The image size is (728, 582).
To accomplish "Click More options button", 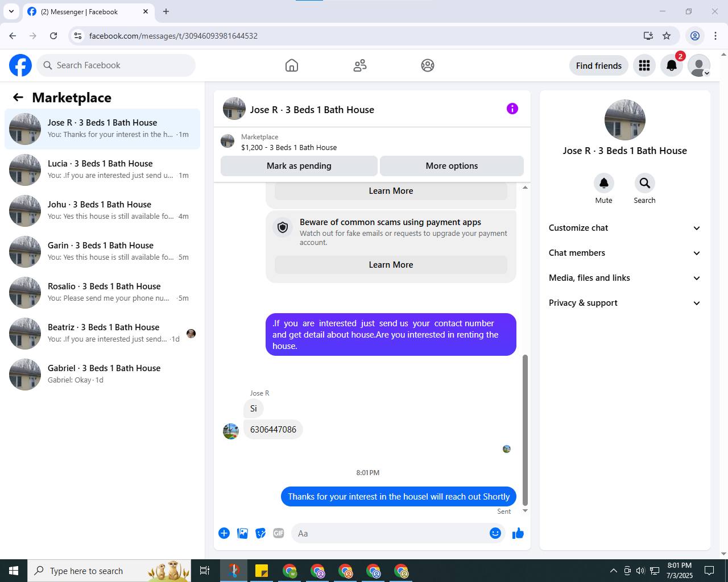I will click(x=452, y=166).
